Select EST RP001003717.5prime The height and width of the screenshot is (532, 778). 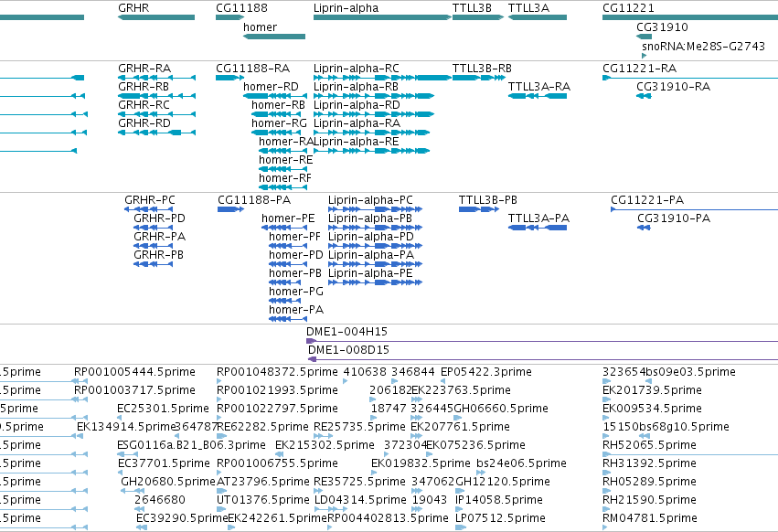click(80, 399)
